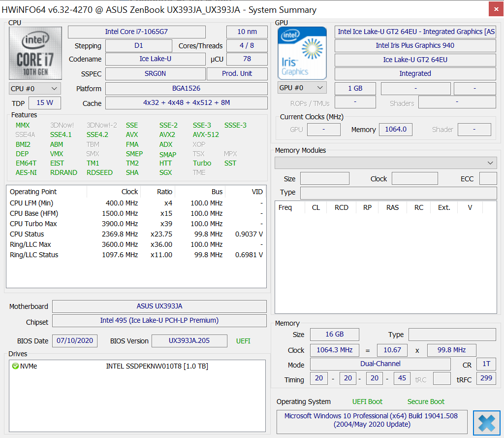Click the blue X close button at bottom right
Screen dimensions: 504x438
[x=487, y=423]
